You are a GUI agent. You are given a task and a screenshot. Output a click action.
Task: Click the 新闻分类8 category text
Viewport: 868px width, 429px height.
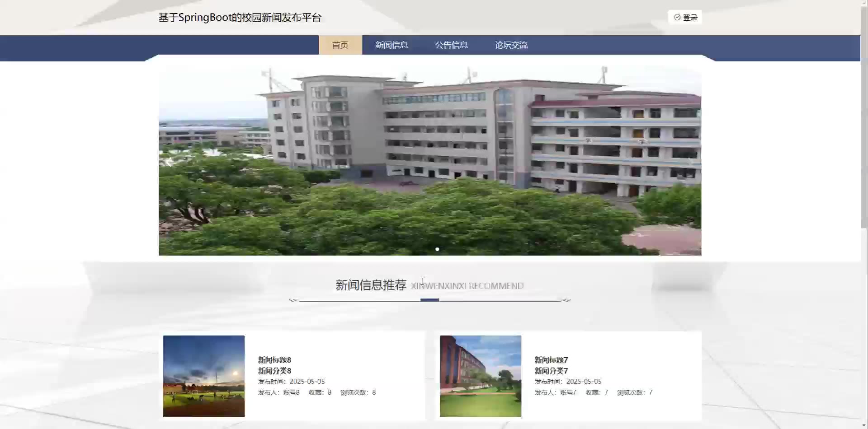[274, 371]
